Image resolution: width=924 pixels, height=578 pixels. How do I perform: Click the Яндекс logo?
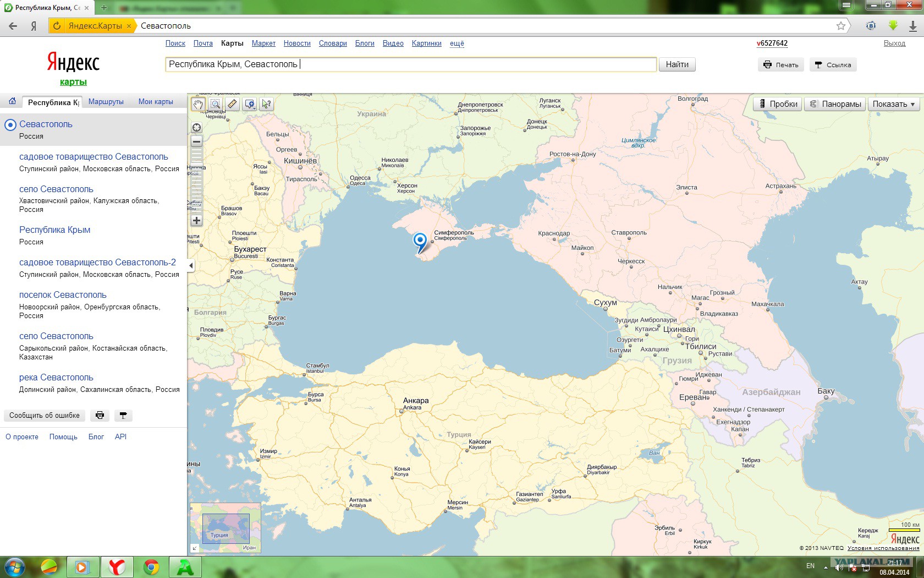(x=73, y=62)
